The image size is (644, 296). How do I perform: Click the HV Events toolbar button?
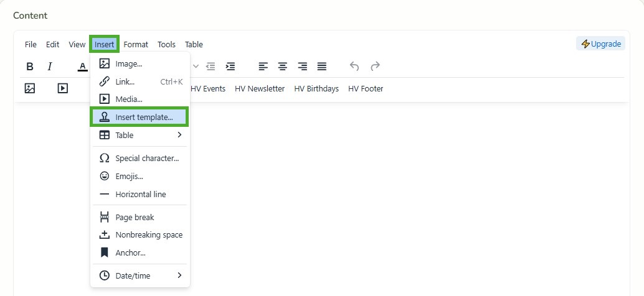(208, 88)
